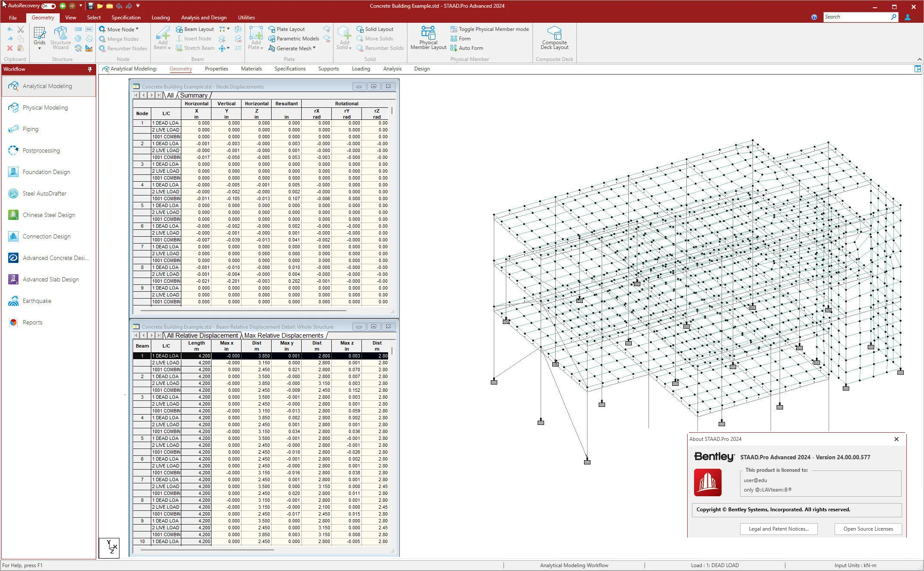Image resolution: width=924 pixels, height=571 pixels.
Task: Expand the Add Solid dropdown arrow
Action: click(x=350, y=48)
